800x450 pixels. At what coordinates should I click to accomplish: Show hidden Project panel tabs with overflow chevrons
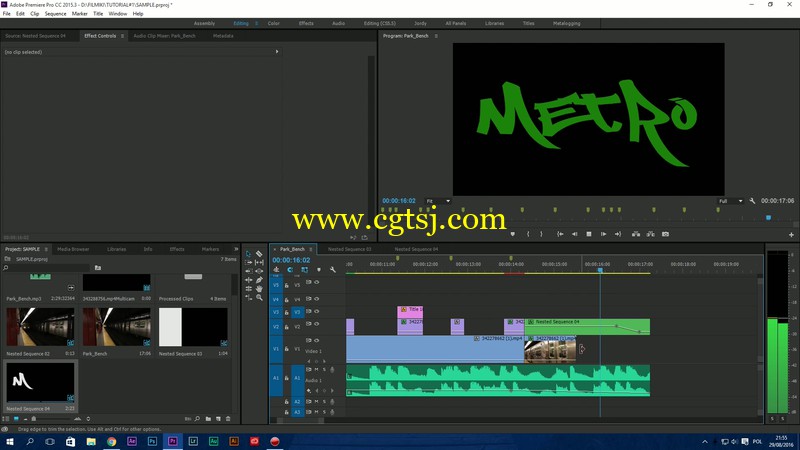click(236, 249)
